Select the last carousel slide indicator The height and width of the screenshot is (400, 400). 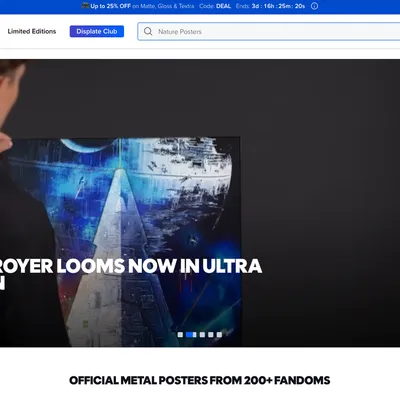click(x=219, y=334)
